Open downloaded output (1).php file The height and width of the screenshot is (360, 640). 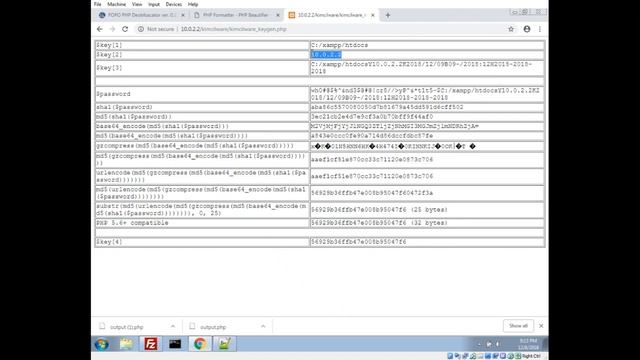click(x=127, y=327)
